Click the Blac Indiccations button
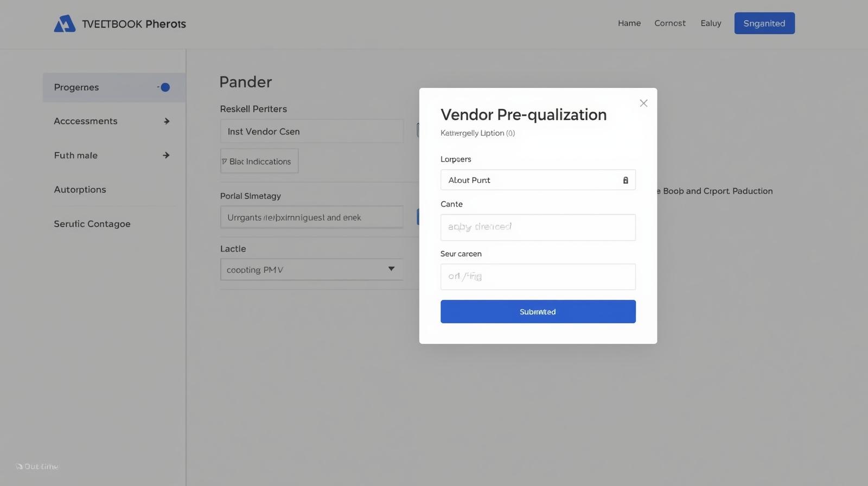 click(259, 162)
